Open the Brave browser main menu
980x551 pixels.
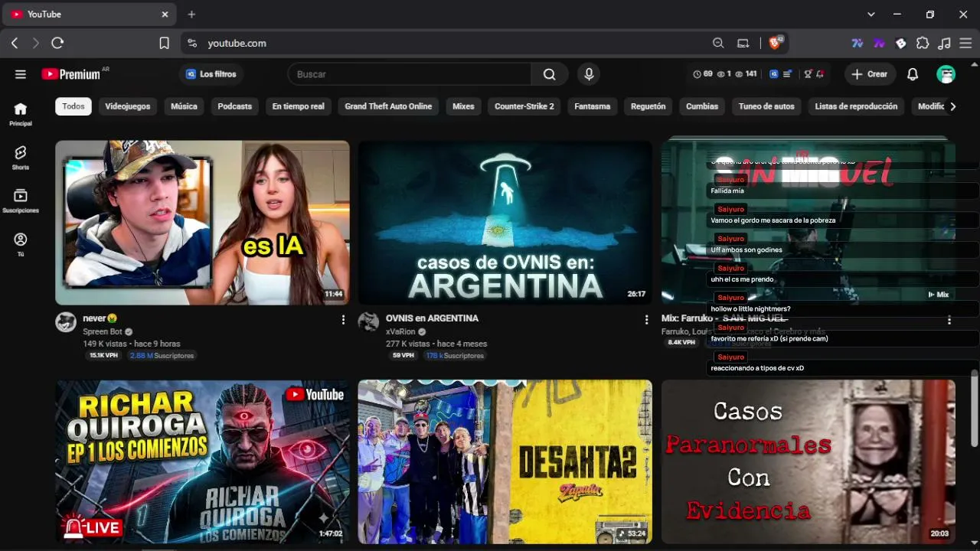pyautogui.click(x=965, y=44)
